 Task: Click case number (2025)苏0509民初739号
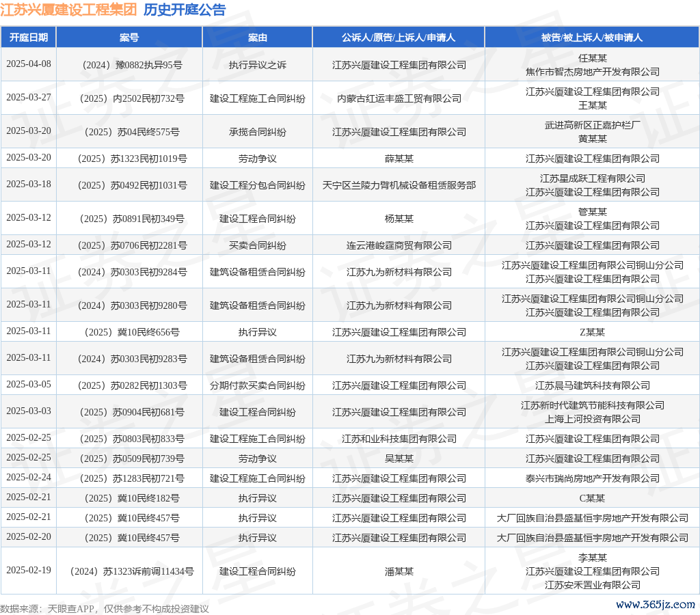(132, 459)
